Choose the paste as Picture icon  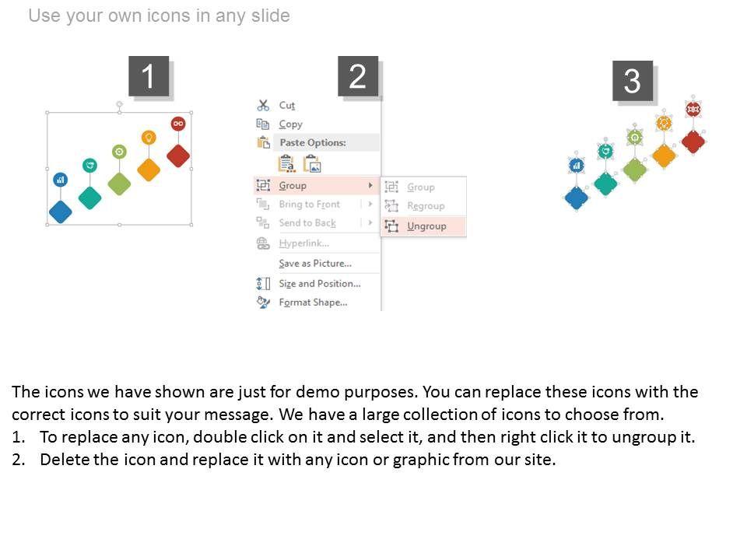click(x=312, y=163)
